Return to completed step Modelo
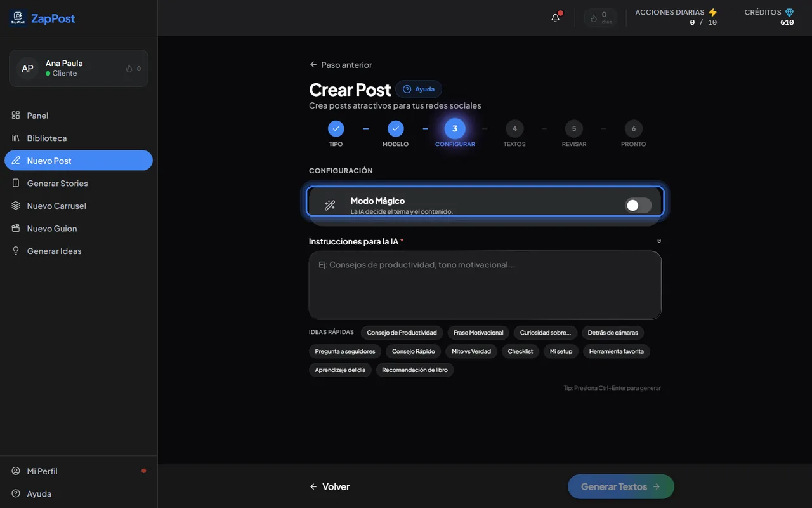The image size is (812, 508). pos(395,128)
